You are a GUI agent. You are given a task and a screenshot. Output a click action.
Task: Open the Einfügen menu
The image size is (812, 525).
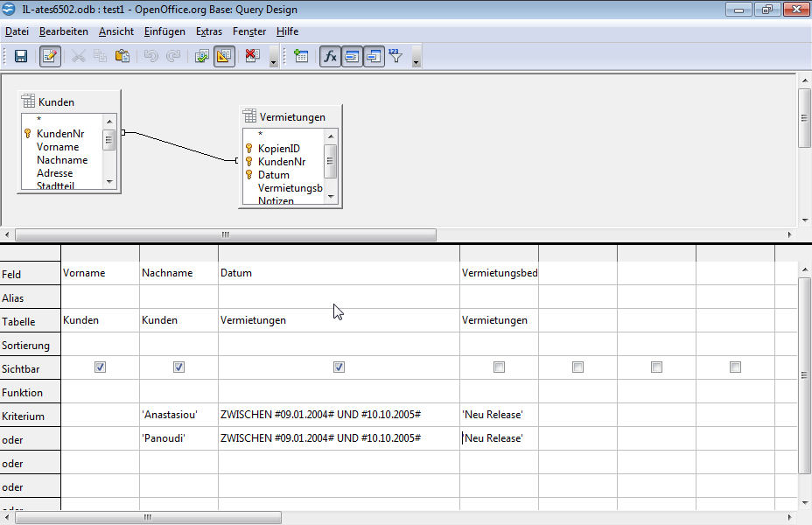tap(164, 31)
